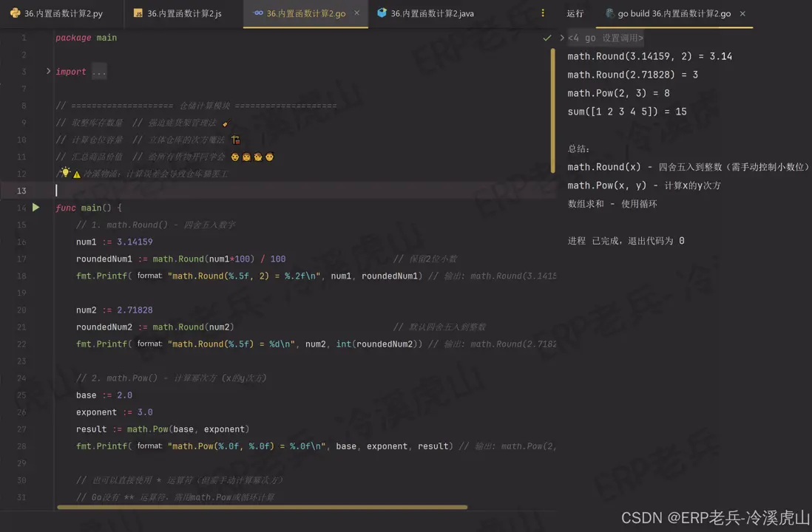Click console output 'math.Round(2.71828) = 3'
The height and width of the screenshot is (532, 812).
tap(632, 75)
